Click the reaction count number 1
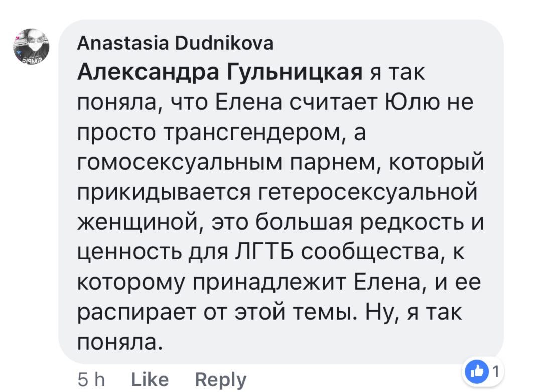 pos(494,372)
